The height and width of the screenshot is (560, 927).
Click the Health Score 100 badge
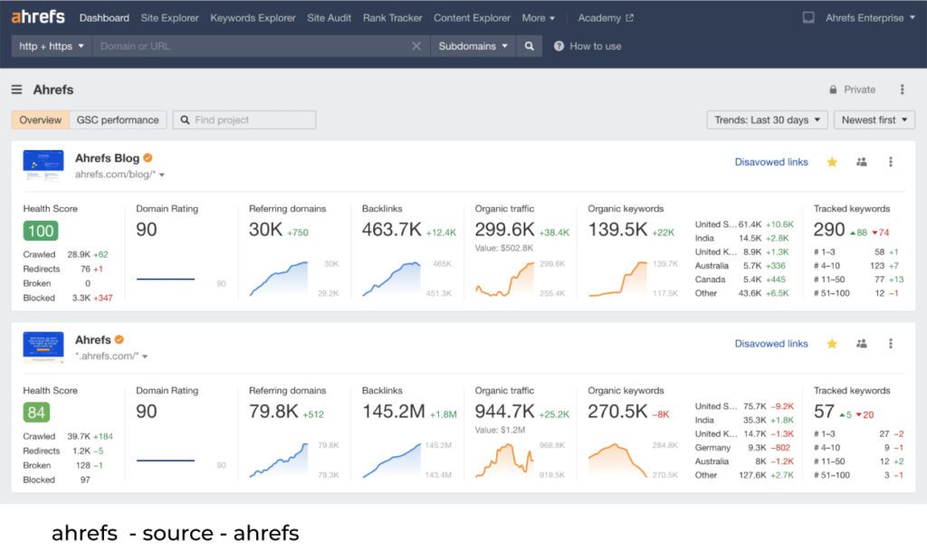41,231
